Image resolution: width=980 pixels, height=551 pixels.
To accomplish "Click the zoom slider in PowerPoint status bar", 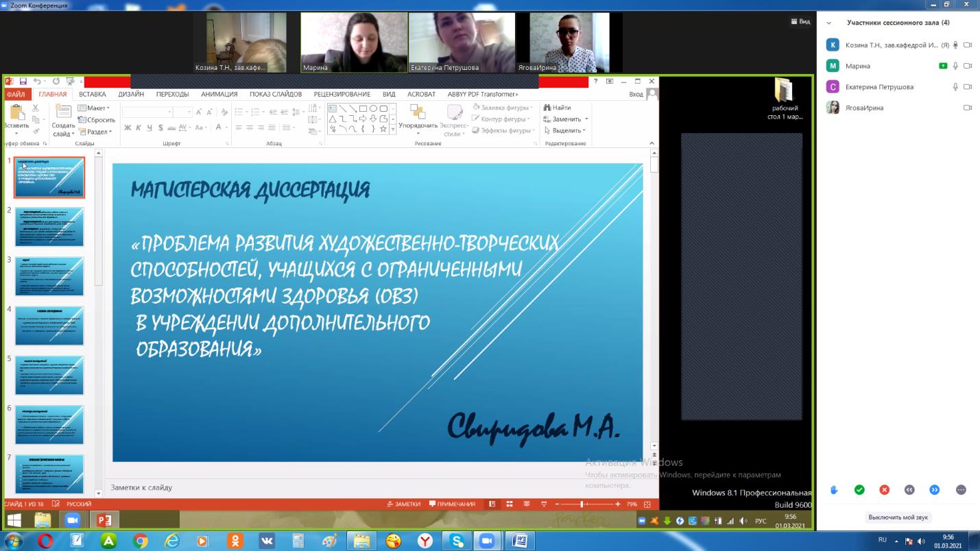I will click(582, 504).
